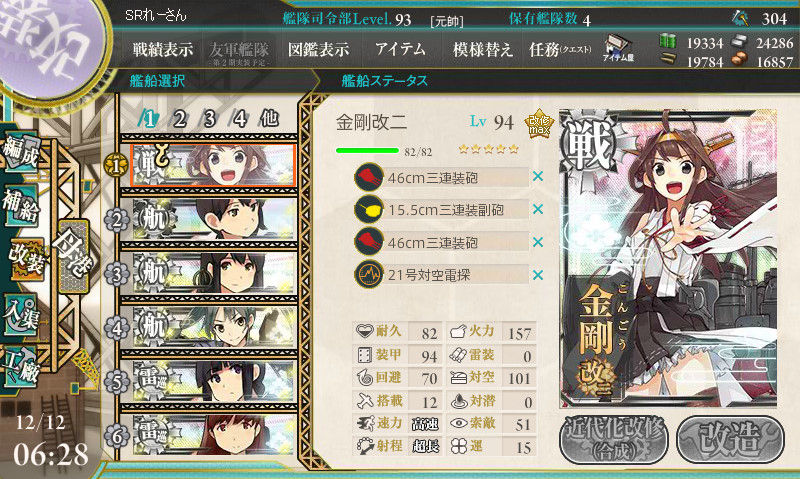Open the 工廠 factory sidebar icon
This screenshot has width=800, height=479.
(20, 366)
